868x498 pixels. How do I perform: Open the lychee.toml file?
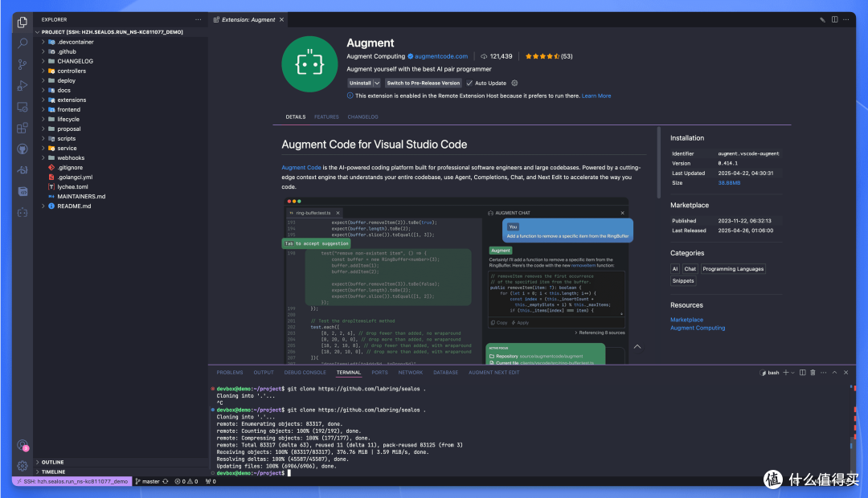point(72,187)
